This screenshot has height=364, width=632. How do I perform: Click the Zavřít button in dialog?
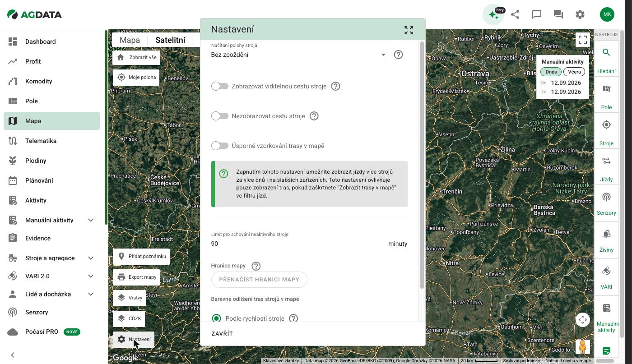pos(222,334)
